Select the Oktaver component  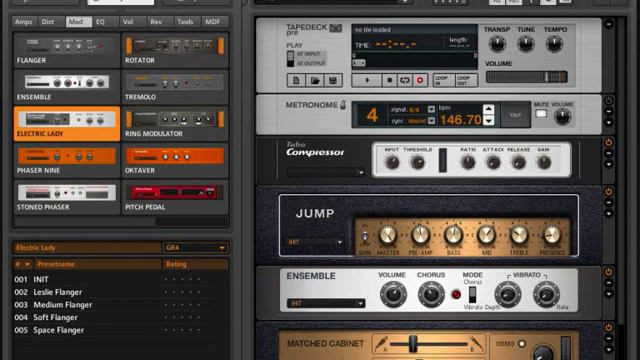click(x=175, y=160)
